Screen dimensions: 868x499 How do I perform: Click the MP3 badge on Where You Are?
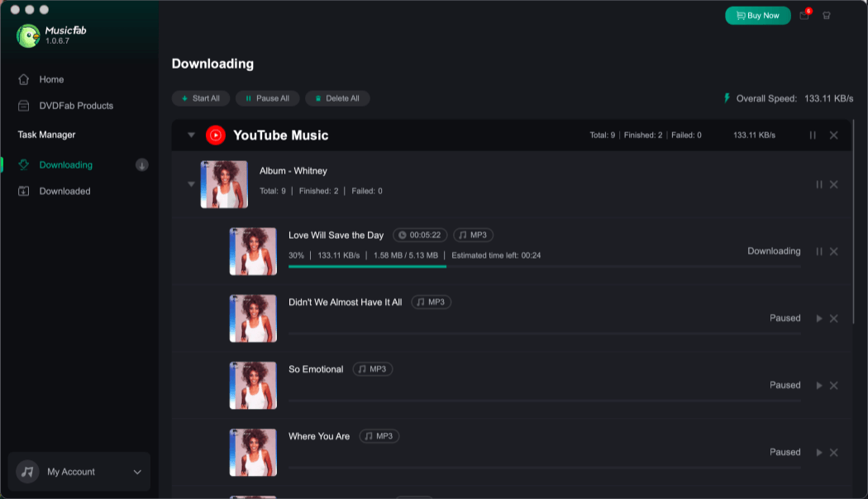tap(379, 436)
